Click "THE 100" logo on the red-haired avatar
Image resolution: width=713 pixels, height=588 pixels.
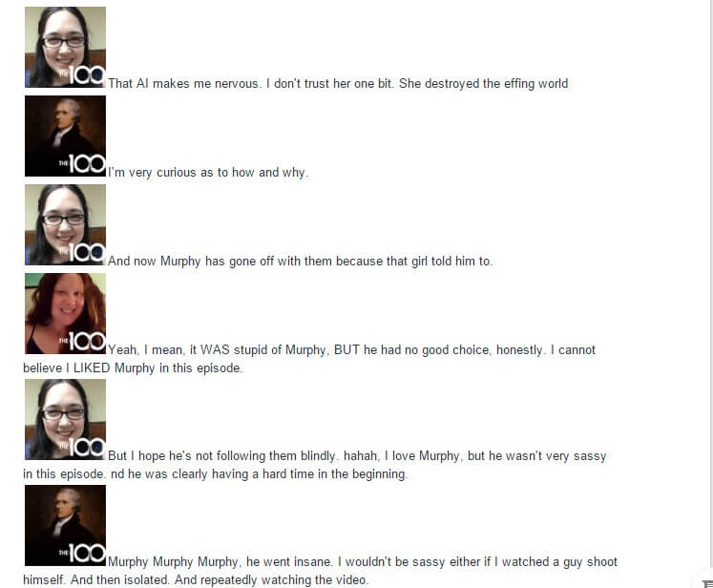click(x=82, y=342)
